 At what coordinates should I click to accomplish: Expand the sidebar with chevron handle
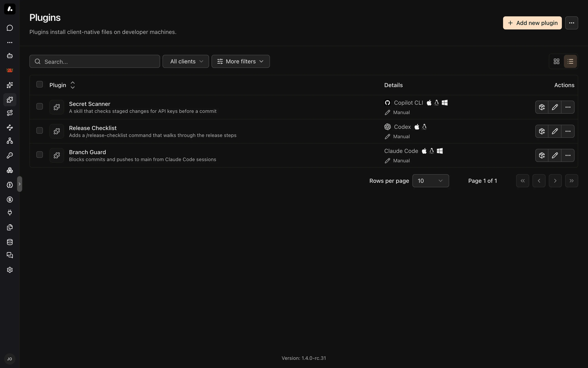pyautogui.click(x=20, y=184)
